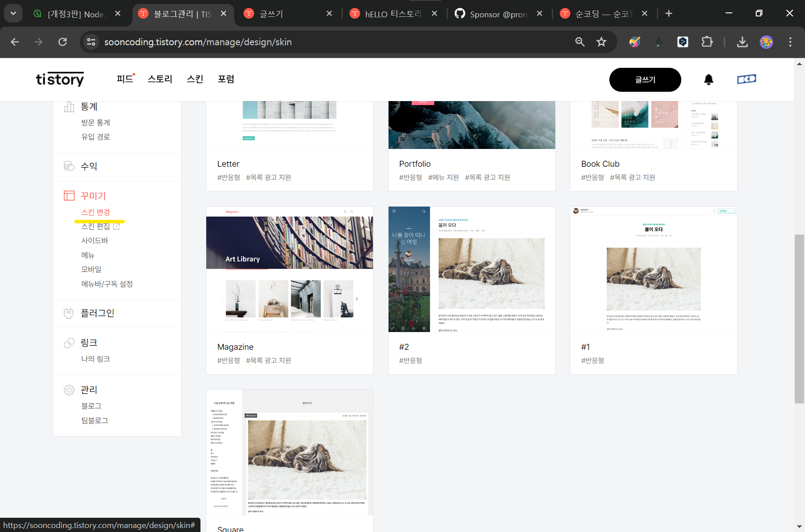This screenshot has height=532, width=805.
Task: Select the #2 skin thumbnail
Action: (472, 269)
